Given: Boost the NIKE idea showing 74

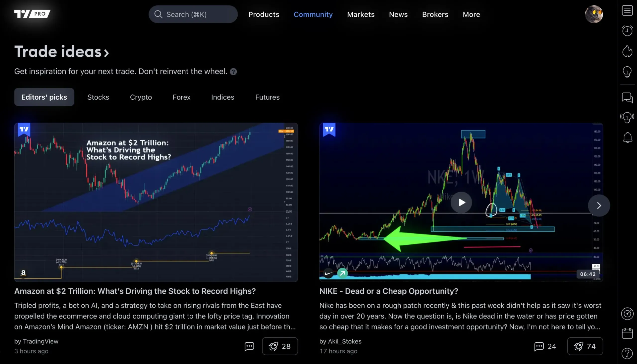Looking at the screenshot, I should pos(585,346).
